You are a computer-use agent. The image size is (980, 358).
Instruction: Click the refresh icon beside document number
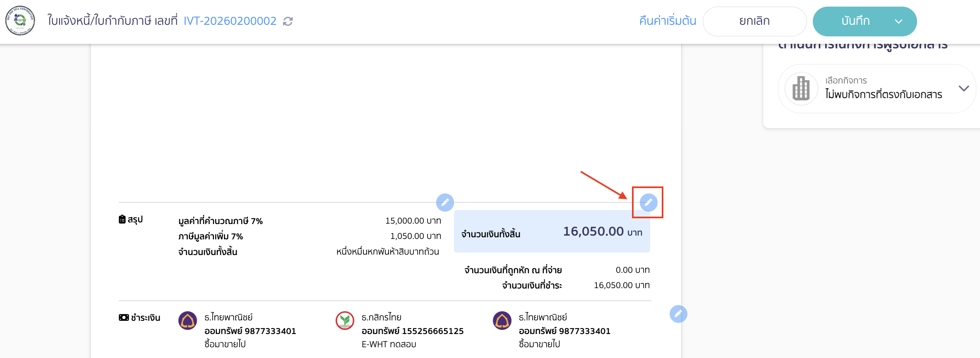[288, 21]
